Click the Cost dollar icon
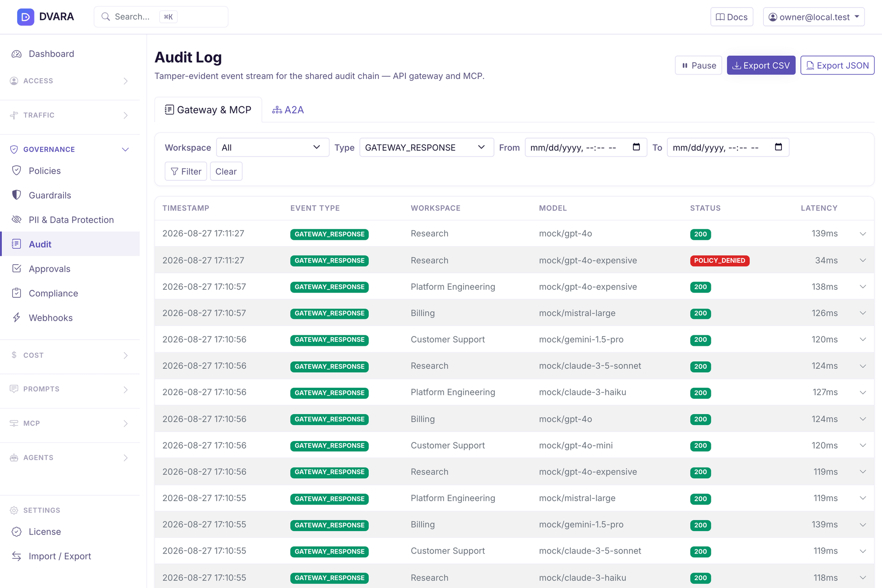 pyautogui.click(x=14, y=355)
